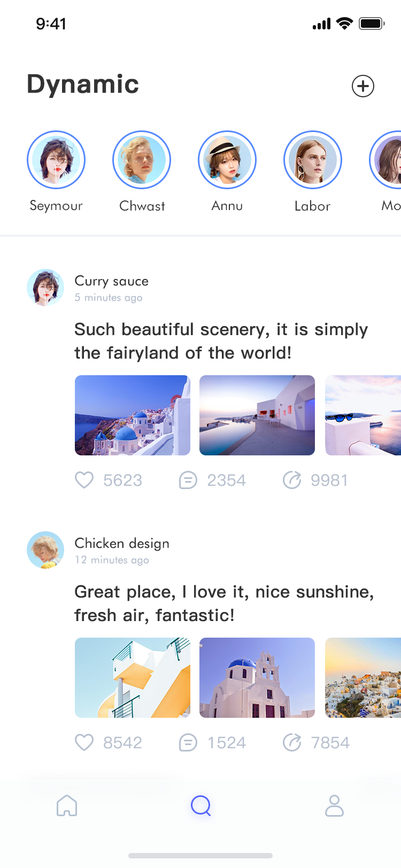This screenshot has width=401, height=868.
Task: Like Curry sauce's post with the heart icon
Action: (84, 480)
